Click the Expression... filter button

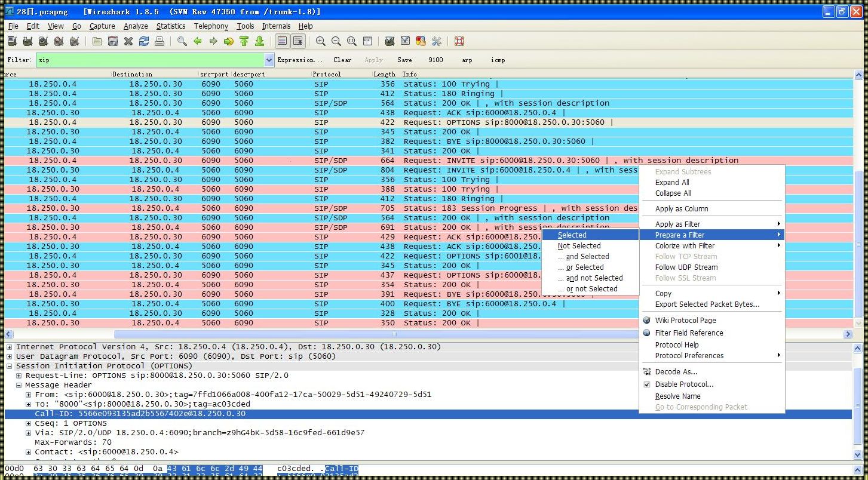(300, 60)
